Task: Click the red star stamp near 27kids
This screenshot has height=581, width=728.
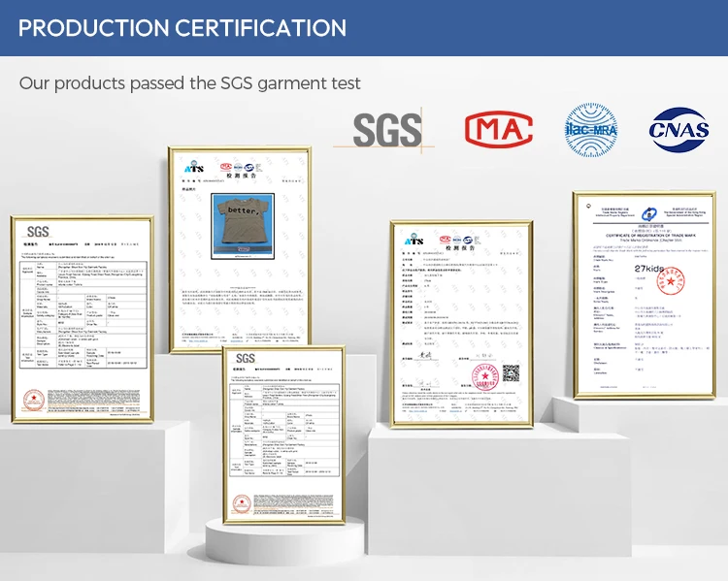Action: (x=669, y=281)
